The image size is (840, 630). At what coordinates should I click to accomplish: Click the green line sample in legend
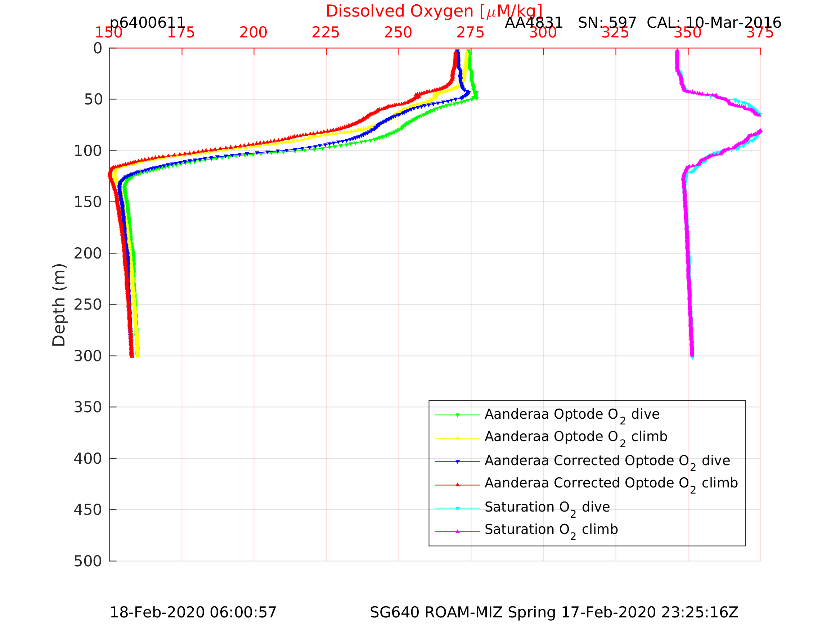[458, 415]
